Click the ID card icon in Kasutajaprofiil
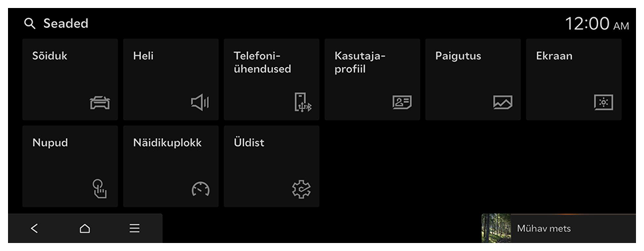Image resolution: width=644 pixels, height=251 pixels. coord(402,102)
